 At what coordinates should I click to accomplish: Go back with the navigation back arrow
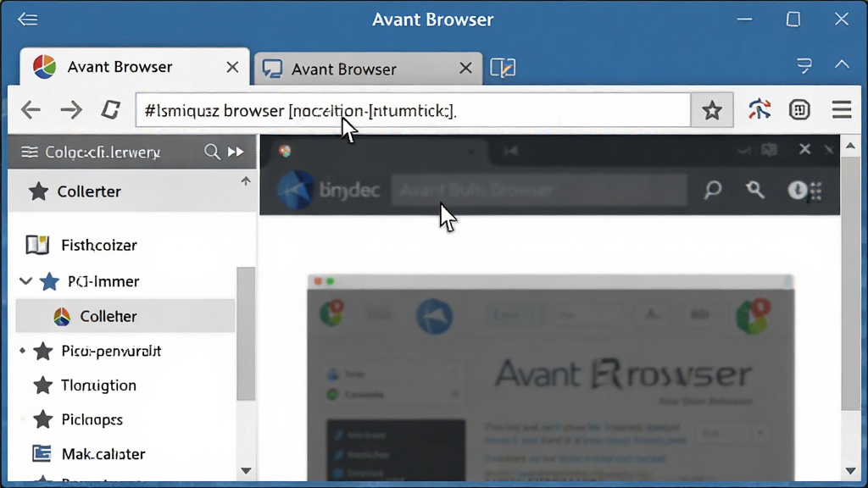tap(31, 109)
